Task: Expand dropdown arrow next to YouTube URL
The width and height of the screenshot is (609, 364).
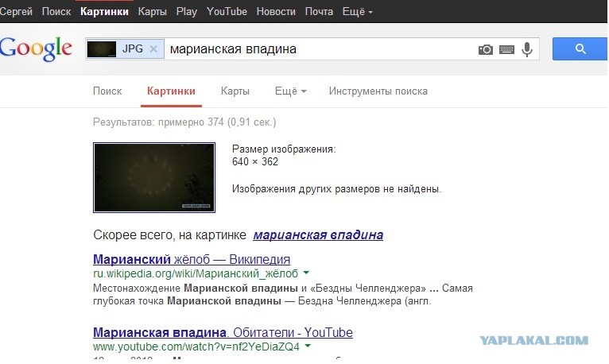Action: pyautogui.click(x=308, y=346)
